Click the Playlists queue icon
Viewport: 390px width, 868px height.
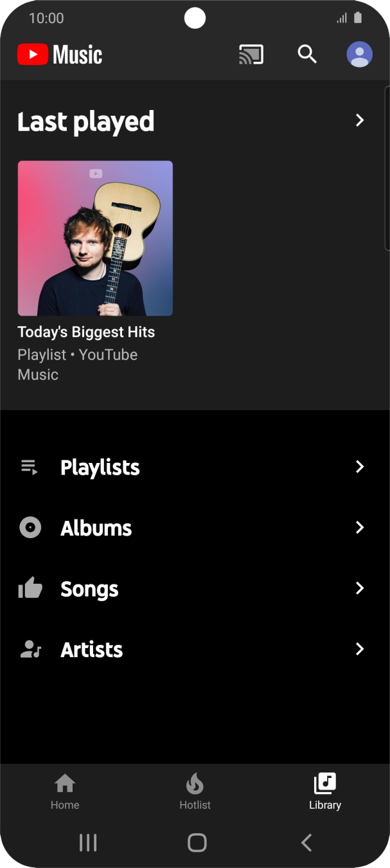point(29,467)
